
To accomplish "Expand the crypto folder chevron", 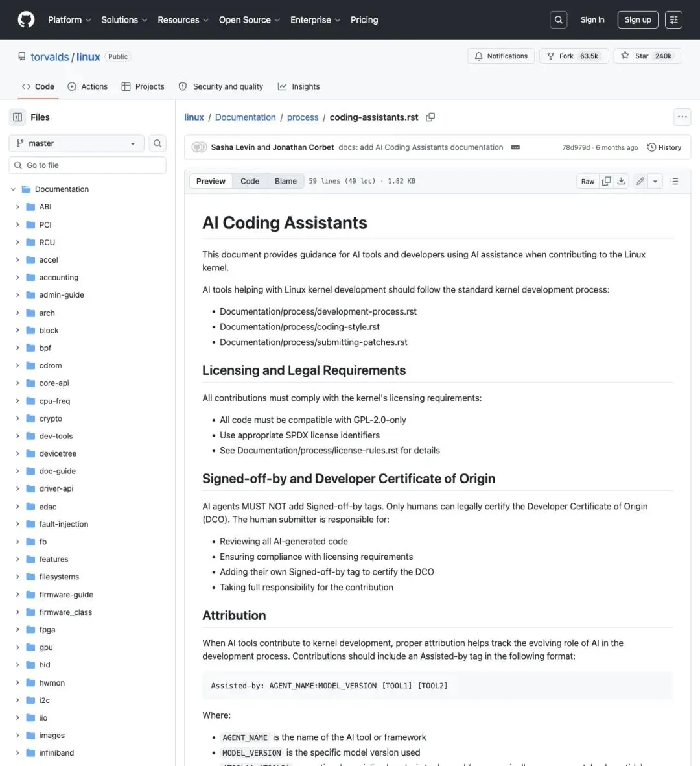I will point(17,418).
